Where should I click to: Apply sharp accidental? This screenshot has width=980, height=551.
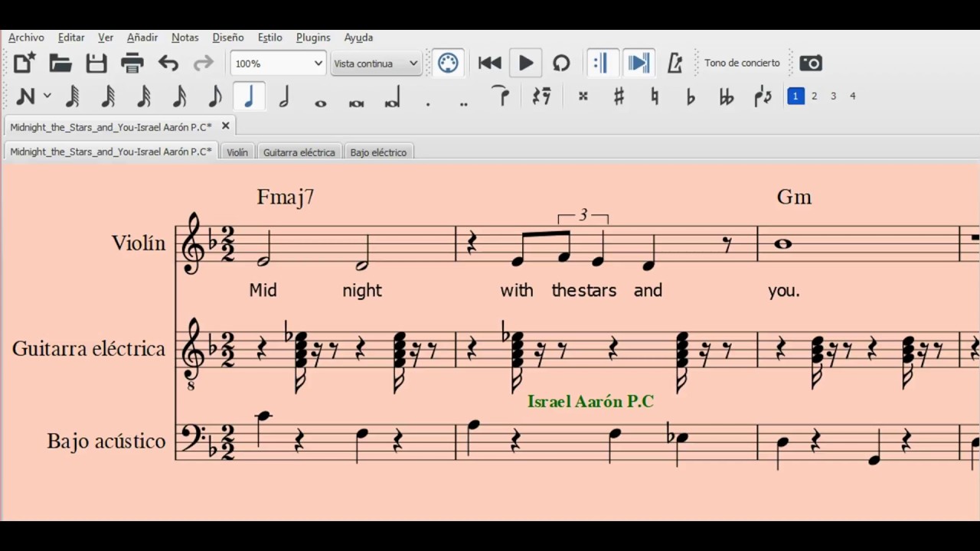[x=619, y=96]
